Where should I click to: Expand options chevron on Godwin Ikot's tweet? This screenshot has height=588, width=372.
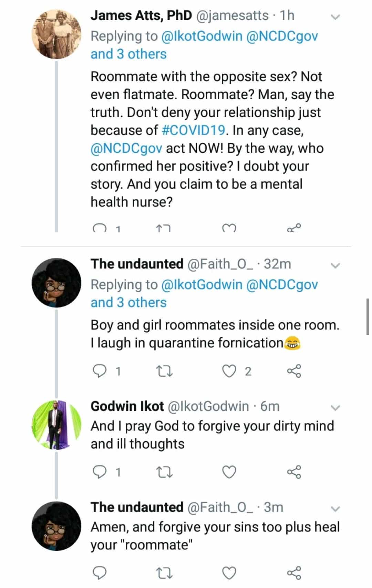pyautogui.click(x=335, y=408)
